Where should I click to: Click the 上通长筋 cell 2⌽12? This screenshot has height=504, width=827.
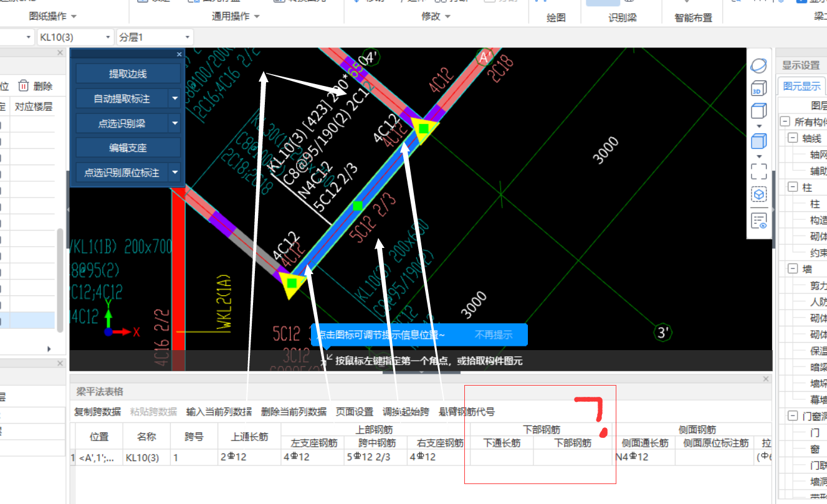click(250, 457)
